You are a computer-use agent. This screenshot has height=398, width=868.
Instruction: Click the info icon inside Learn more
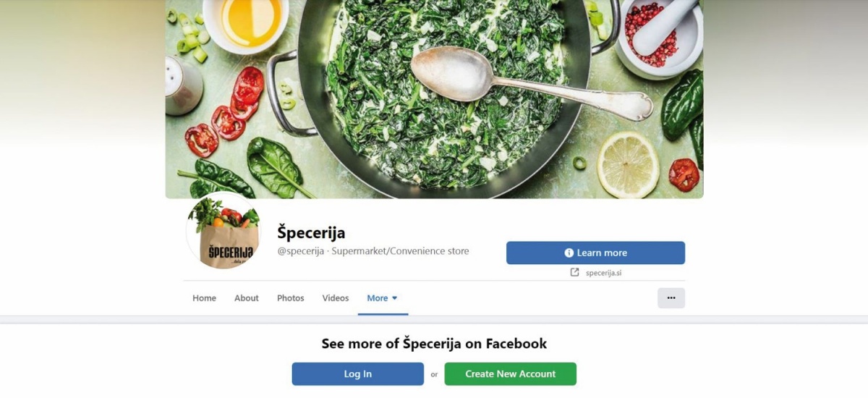[569, 253]
